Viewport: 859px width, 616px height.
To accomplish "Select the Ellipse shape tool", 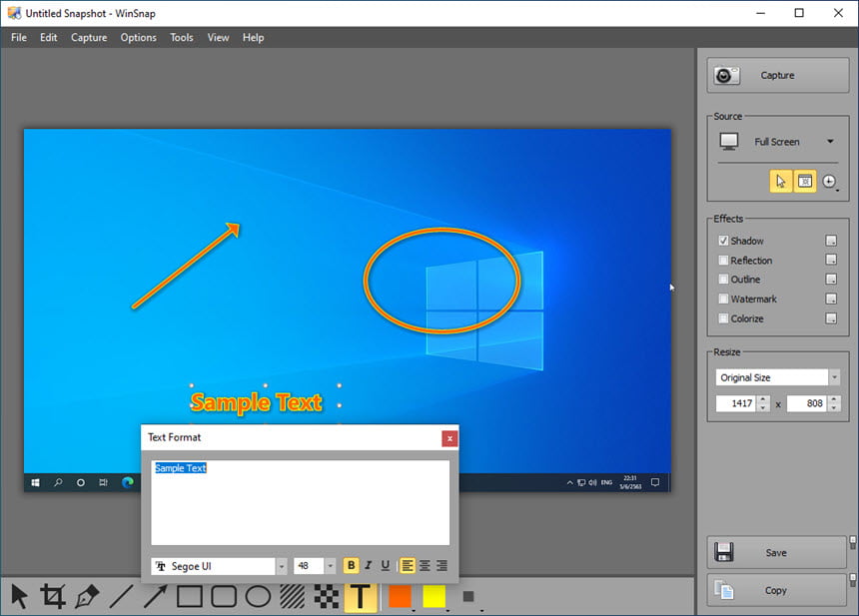I will pos(258,596).
